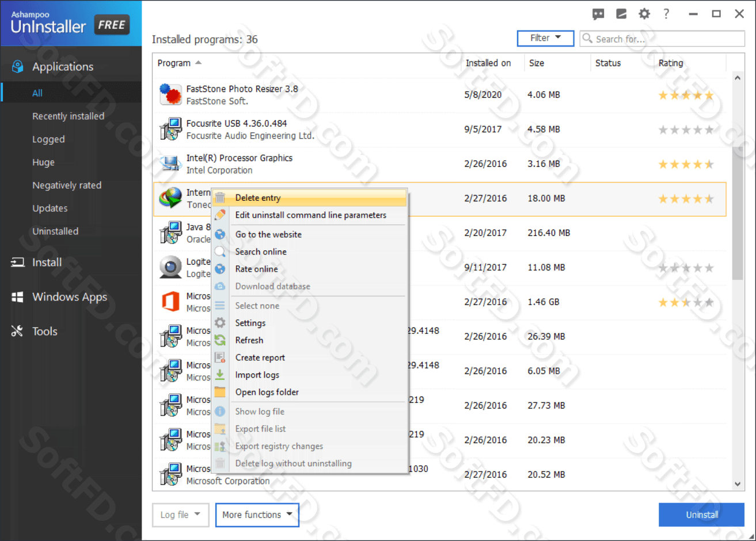Click the gear icon beside Settings menu entry

tap(220, 323)
